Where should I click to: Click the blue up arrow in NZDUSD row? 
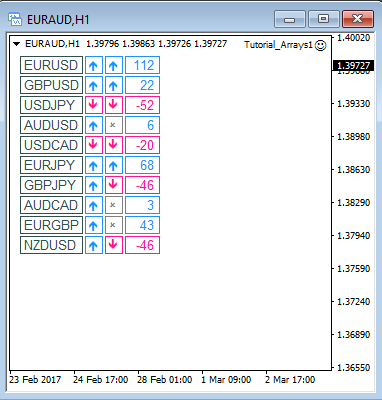point(94,245)
